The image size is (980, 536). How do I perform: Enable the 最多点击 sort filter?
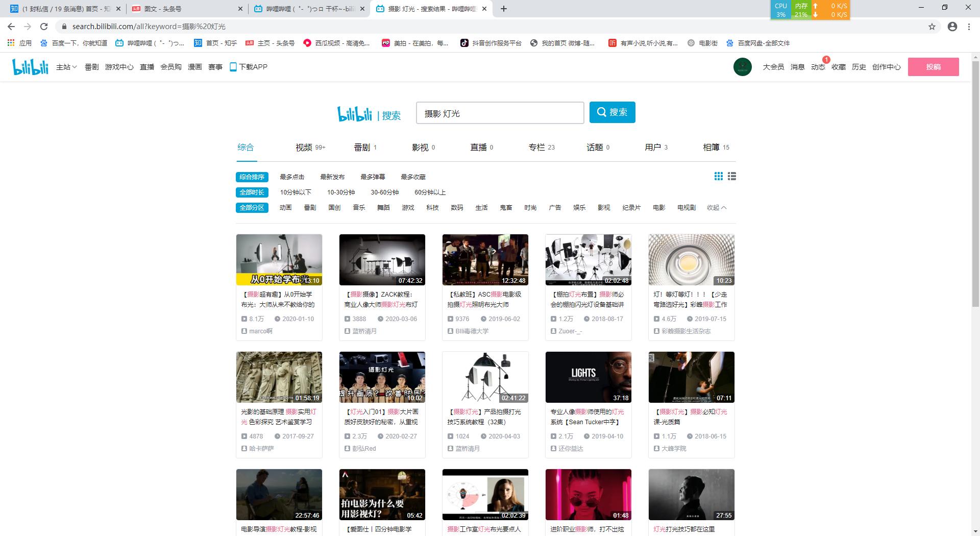tap(291, 177)
